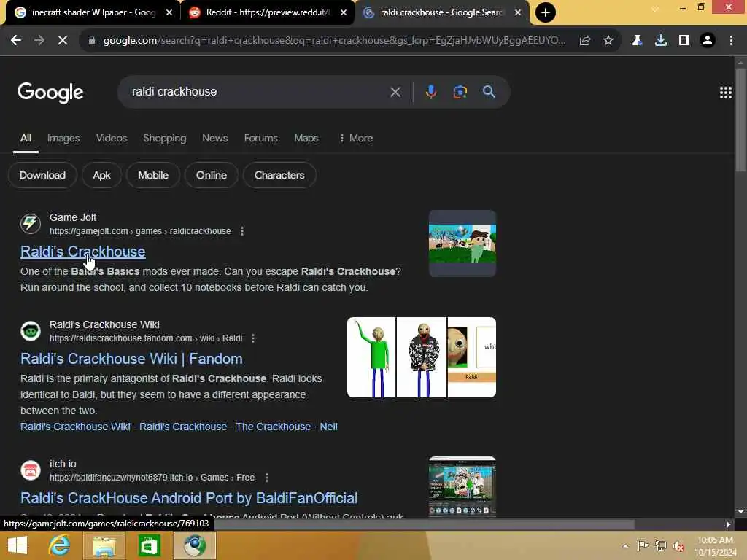Screen dimensions: 747x560
Task: Open options dots beside Game Jolt result
Action: coord(242,231)
